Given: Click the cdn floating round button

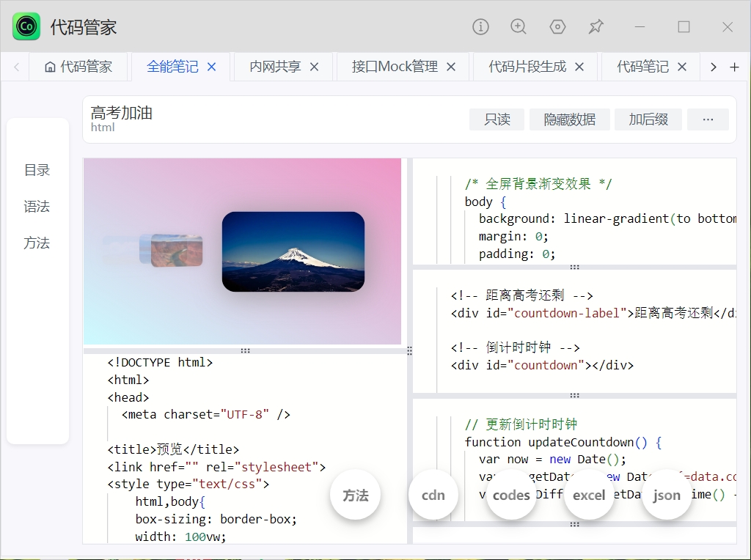Looking at the screenshot, I should [x=433, y=495].
